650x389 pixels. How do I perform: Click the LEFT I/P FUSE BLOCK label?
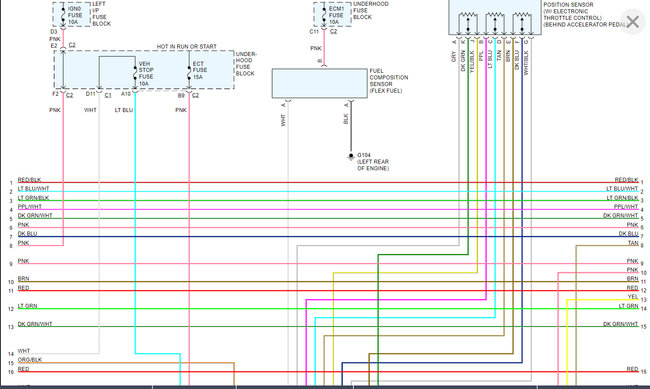pyautogui.click(x=102, y=14)
